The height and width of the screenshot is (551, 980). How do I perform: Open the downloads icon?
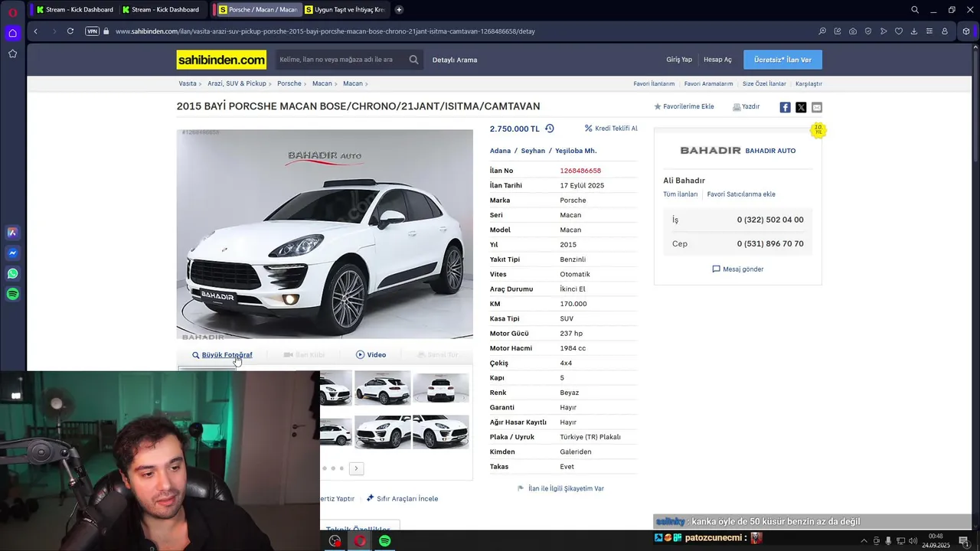tap(914, 31)
